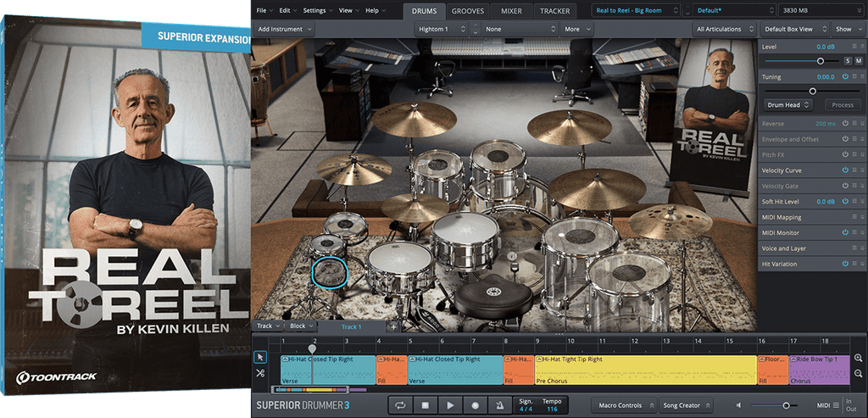Open the Add Instrument dropdown
Screen dimensions: 868x418
point(284,30)
